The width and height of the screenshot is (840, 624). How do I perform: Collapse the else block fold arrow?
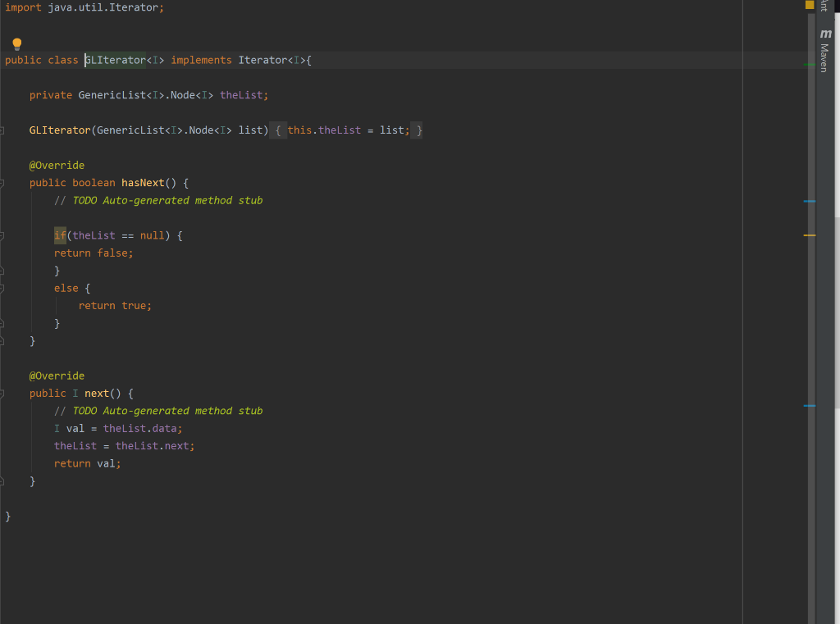click(x=2, y=288)
